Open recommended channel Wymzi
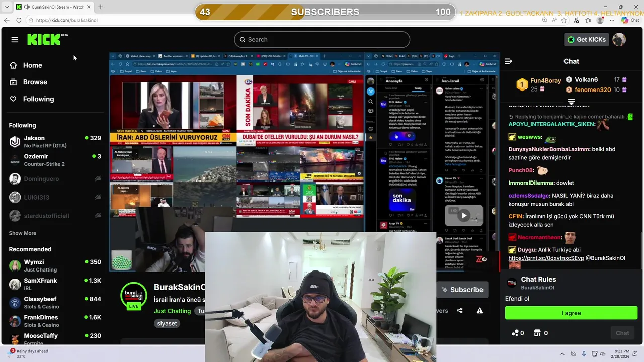 coord(55,265)
